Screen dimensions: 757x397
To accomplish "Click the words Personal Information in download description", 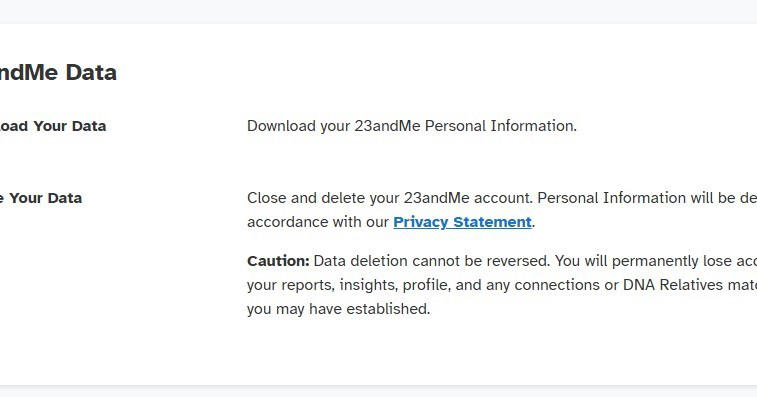I will (501, 126).
